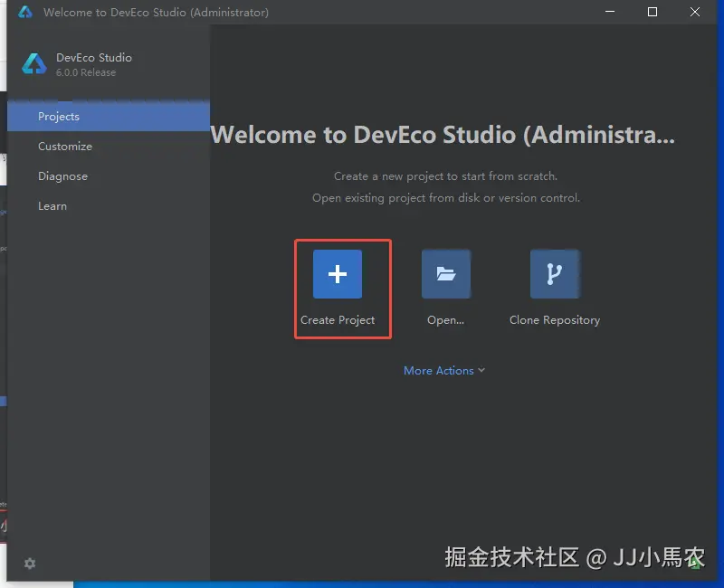Go to the Learn tab

point(109,206)
